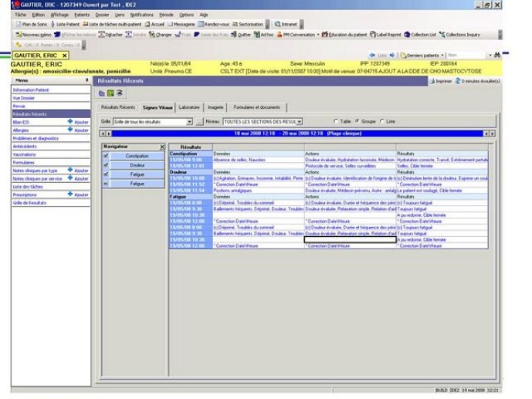Viewport: 532px width, 399px height.
Task: Go to the previous patient with the left arrow
Action: tap(372, 55)
